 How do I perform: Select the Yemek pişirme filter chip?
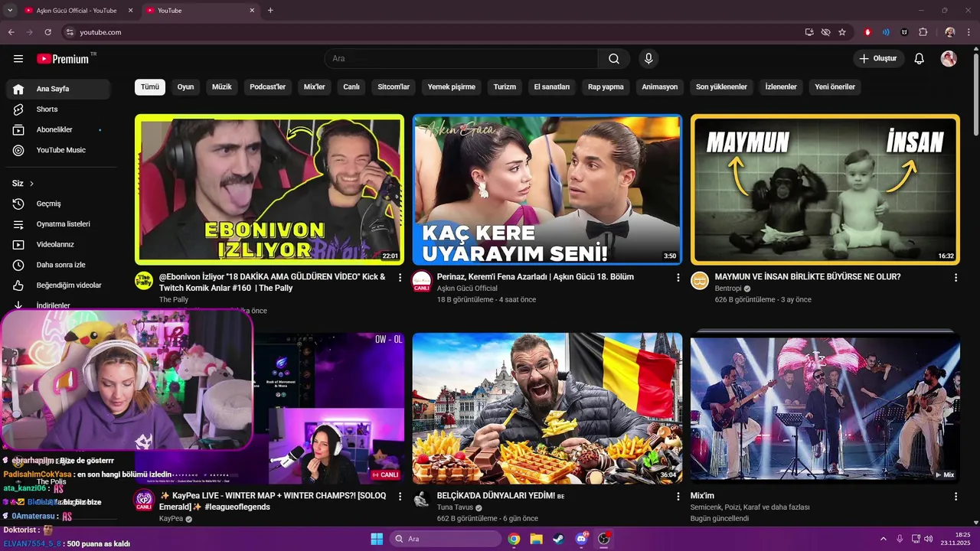tap(452, 87)
